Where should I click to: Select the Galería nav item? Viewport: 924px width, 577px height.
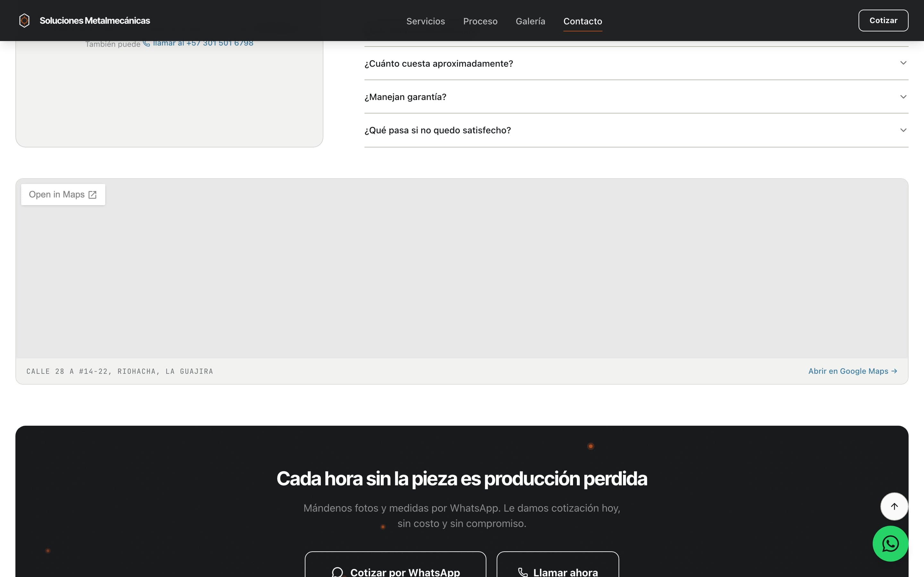tap(530, 21)
